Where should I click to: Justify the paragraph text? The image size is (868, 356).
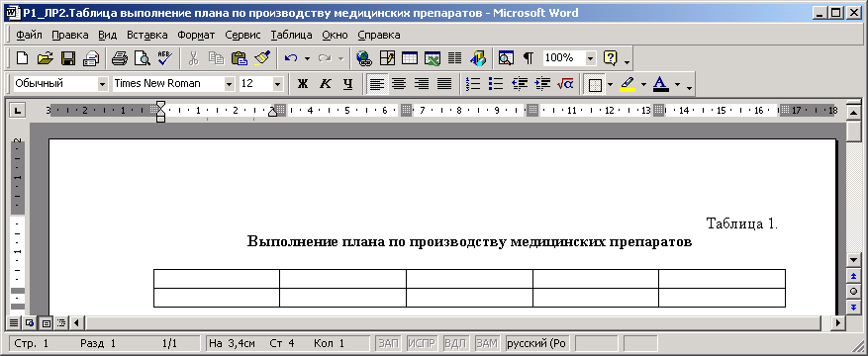(x=444, y=83)
